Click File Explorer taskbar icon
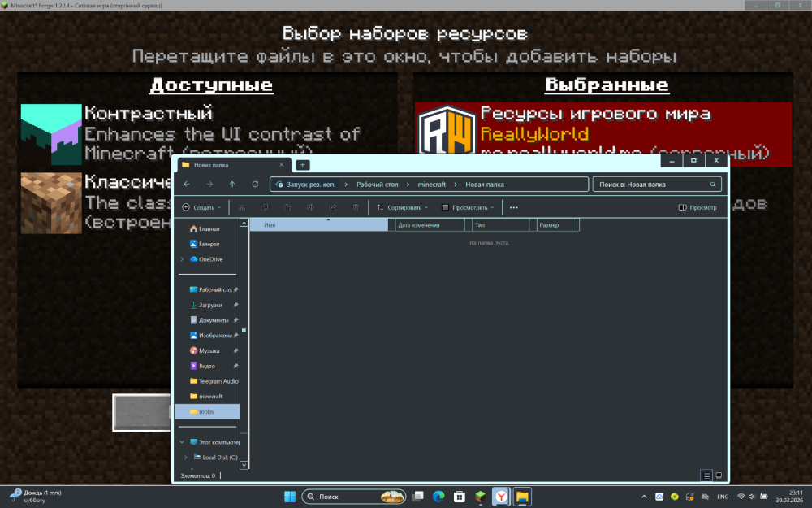The height and width of the screenshot is (508, 812). pos(522,497)
